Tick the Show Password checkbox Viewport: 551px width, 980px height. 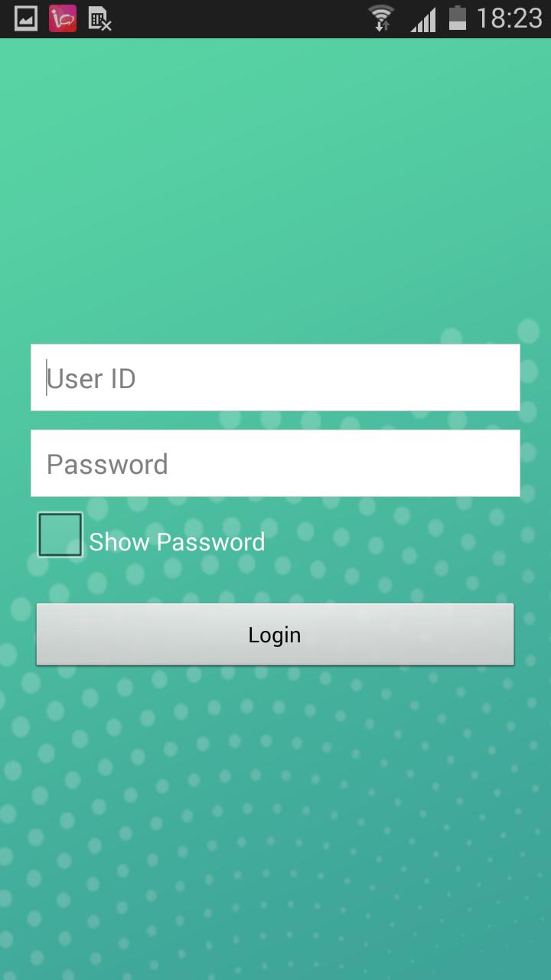coord(60,534)
